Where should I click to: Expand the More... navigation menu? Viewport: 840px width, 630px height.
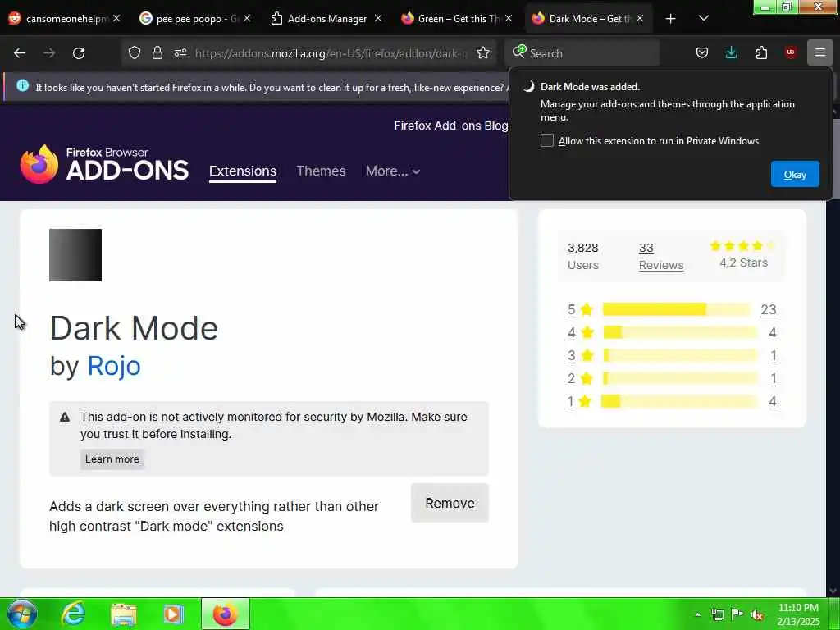(x=393, y=171)
